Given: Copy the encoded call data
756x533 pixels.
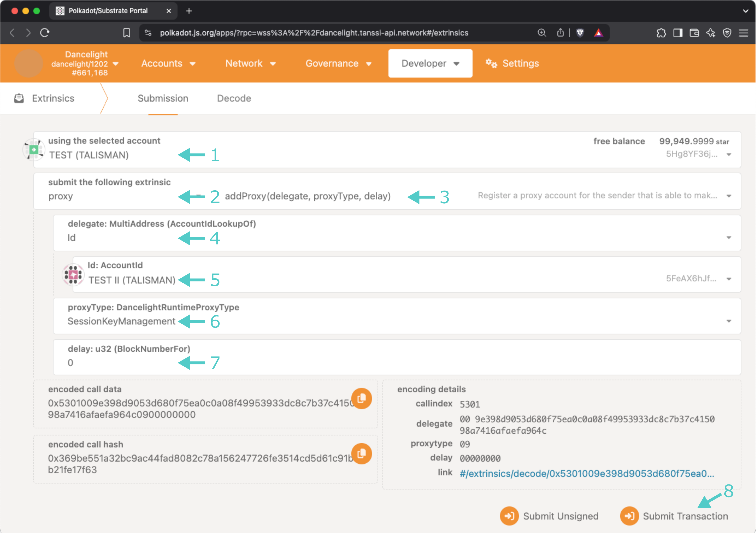Looking at the screenshot, I should click(x=362, y=398).
